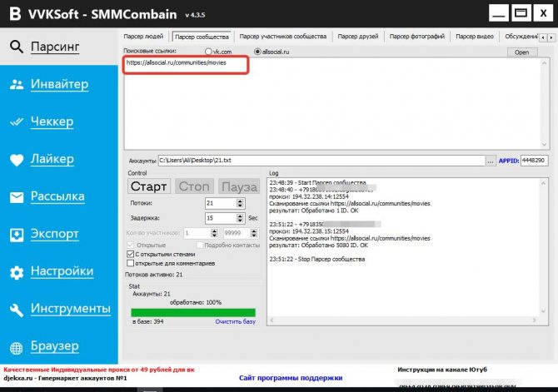
Task: Click the Open button
Action: click(x=521, y=52)
